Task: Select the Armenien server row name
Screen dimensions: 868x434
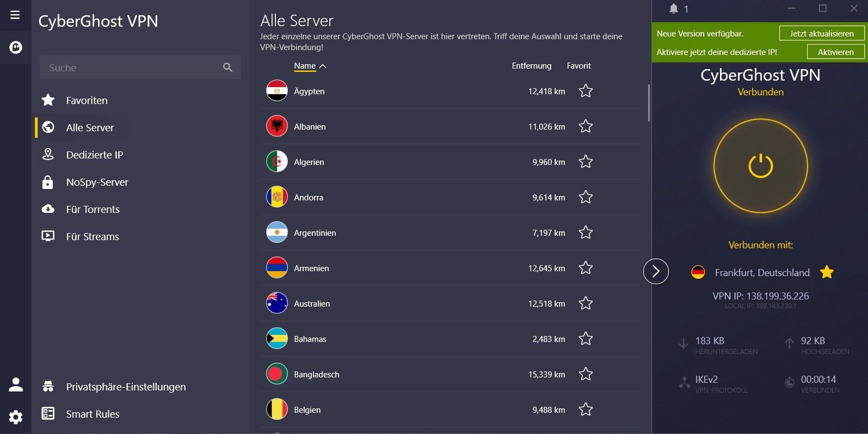Action: click(x=311, y=268)
